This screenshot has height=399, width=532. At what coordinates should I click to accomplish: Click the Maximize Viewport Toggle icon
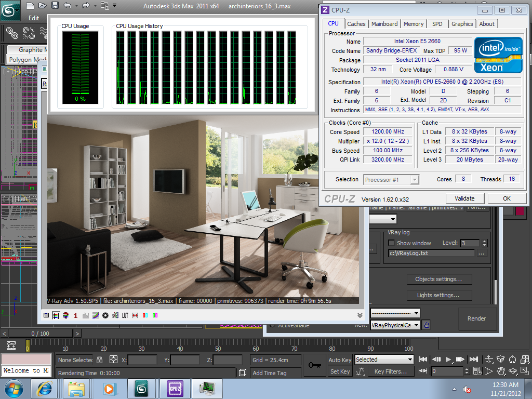coord(525,371)
